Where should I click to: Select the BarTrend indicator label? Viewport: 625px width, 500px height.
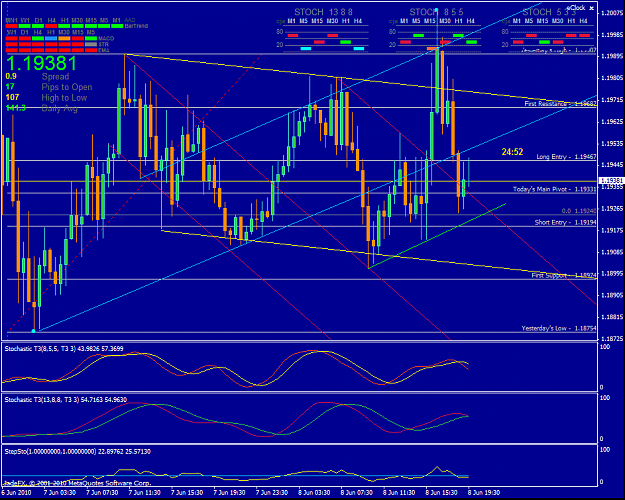136,26
